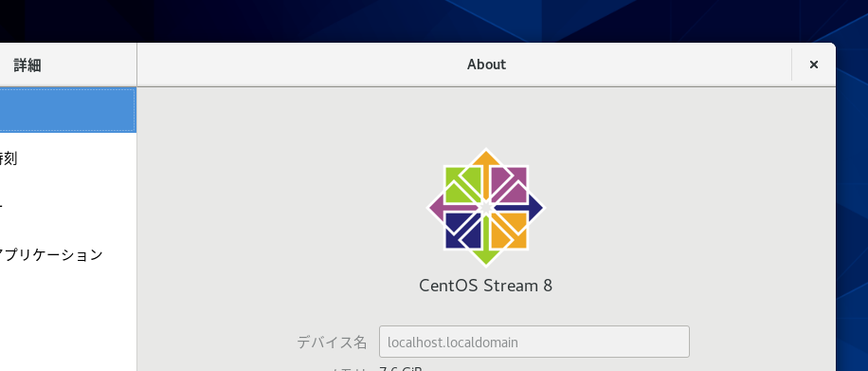868x371 pixels.
Task: Click the 'CentOS Stream 8' text
Action: tap(486, 286)
